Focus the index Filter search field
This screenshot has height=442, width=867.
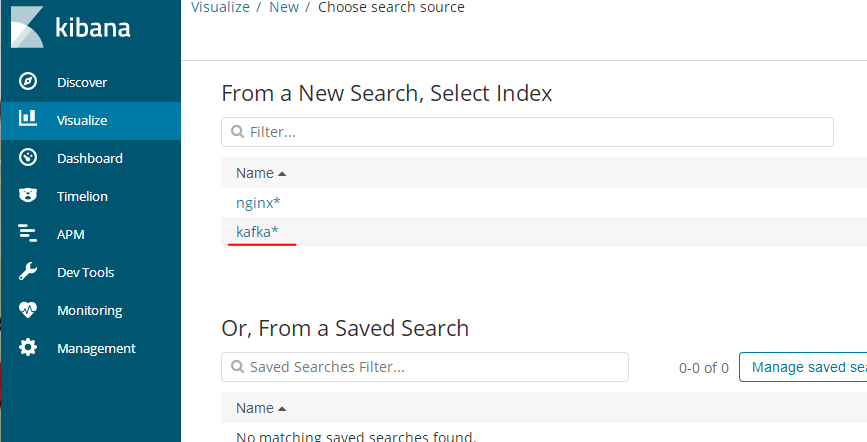pos(527,132)
